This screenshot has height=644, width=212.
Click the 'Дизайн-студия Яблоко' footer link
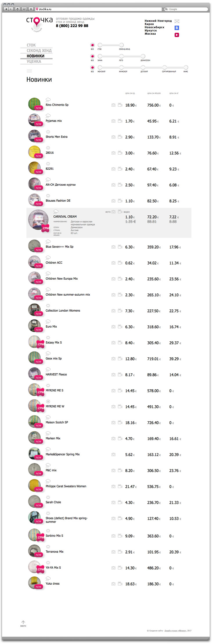point(175,631)
